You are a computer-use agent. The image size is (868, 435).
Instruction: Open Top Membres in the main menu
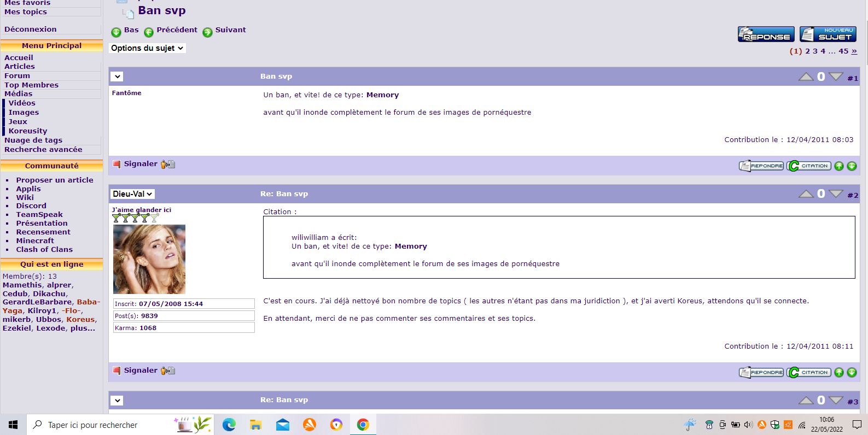coord(31,85)
